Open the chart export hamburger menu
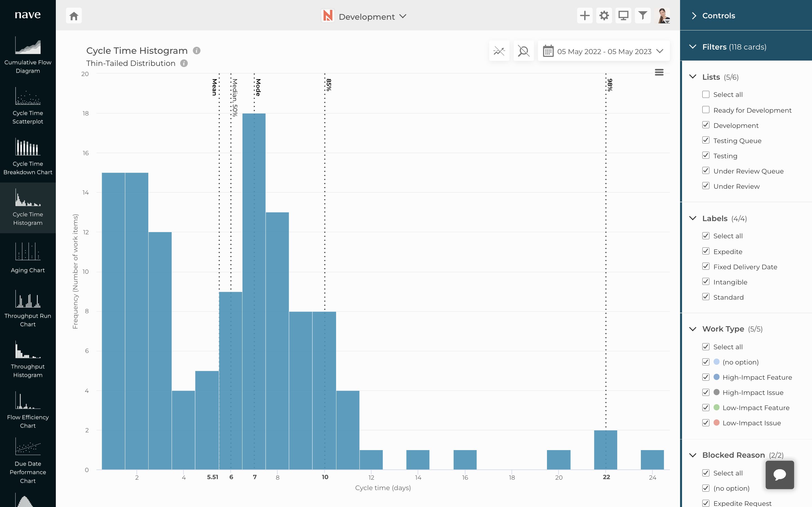This screenshot has width=812, height=507. coord(659,72)
